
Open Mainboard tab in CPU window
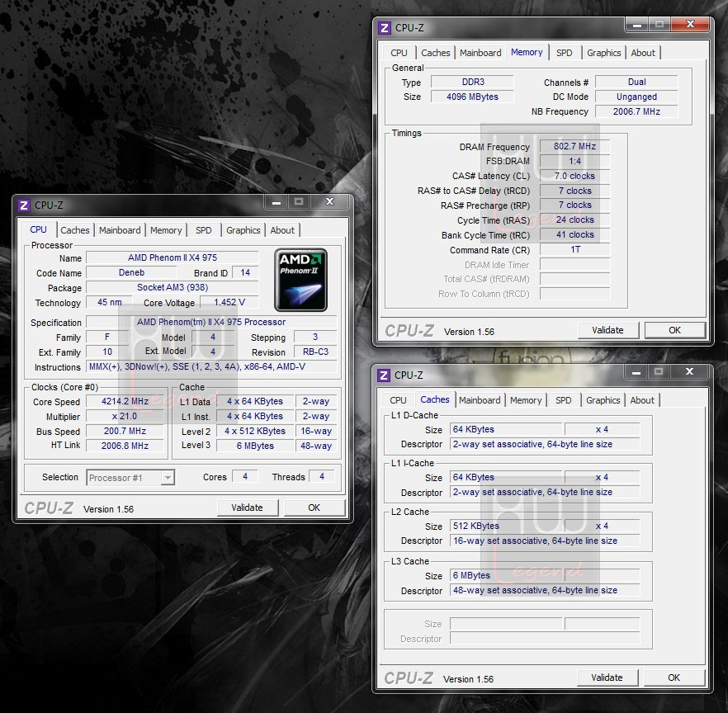coord(120,230)
